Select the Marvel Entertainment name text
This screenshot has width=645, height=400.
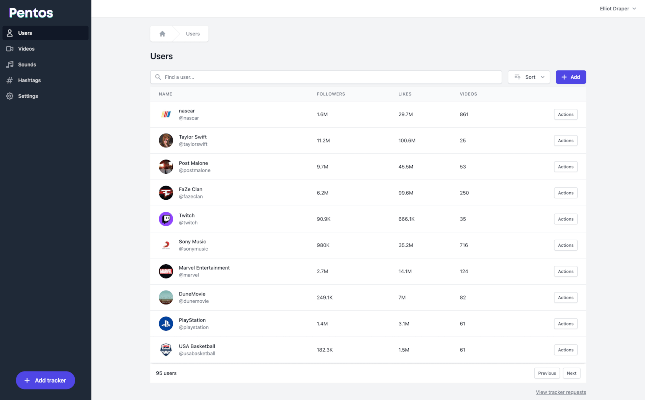coord(204,268)
